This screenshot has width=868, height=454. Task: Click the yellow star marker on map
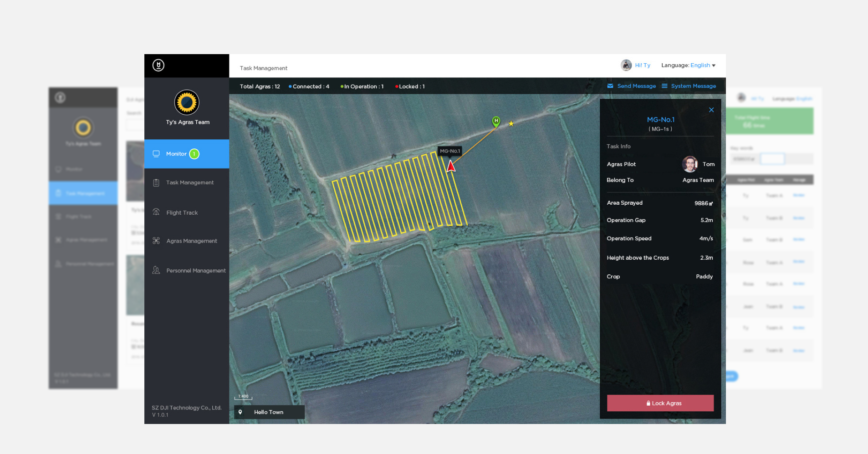[x=511, y=123]
